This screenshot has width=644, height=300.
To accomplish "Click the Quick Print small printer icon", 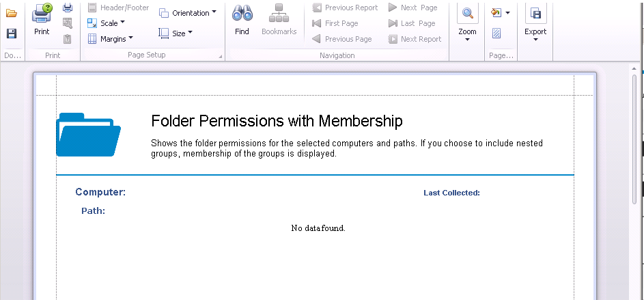I will 68,8.
